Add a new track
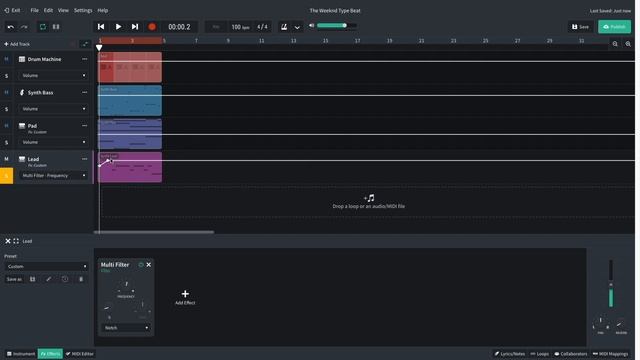640x360 pixels. tap(17, 44)
